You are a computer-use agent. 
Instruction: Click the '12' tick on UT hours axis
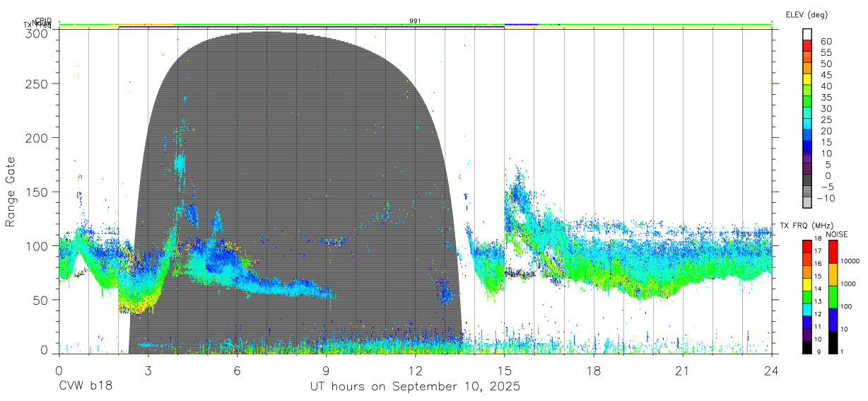[x=415, y=371]
